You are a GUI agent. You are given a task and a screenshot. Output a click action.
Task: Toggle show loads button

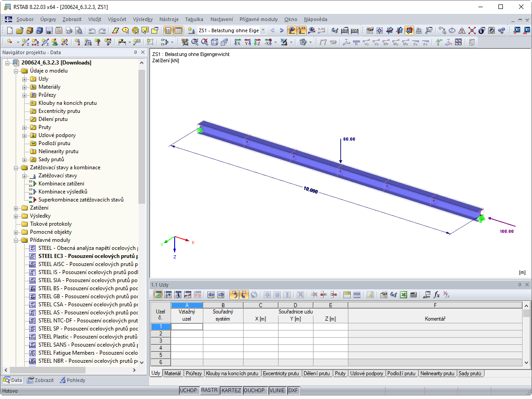tap(292, 30)
